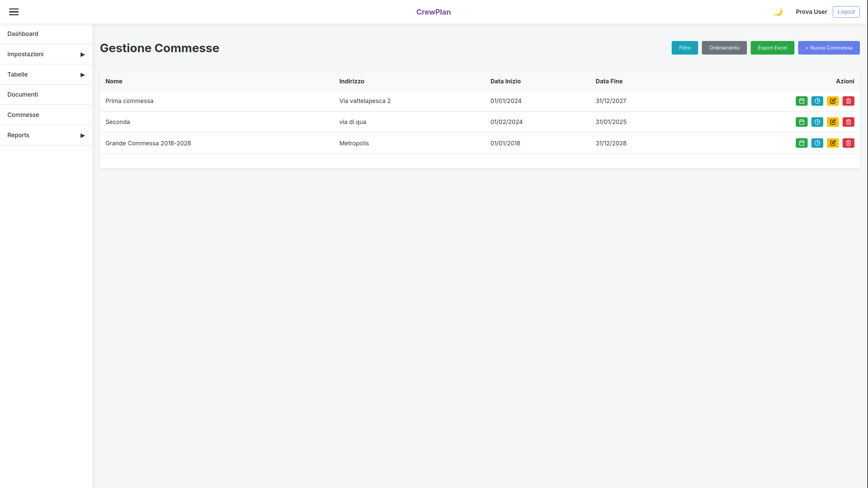The width and height of the screenshot is (868, 488).
Task: Click pie chart icon for Prima commessa
Action: [x=817, y=101]
